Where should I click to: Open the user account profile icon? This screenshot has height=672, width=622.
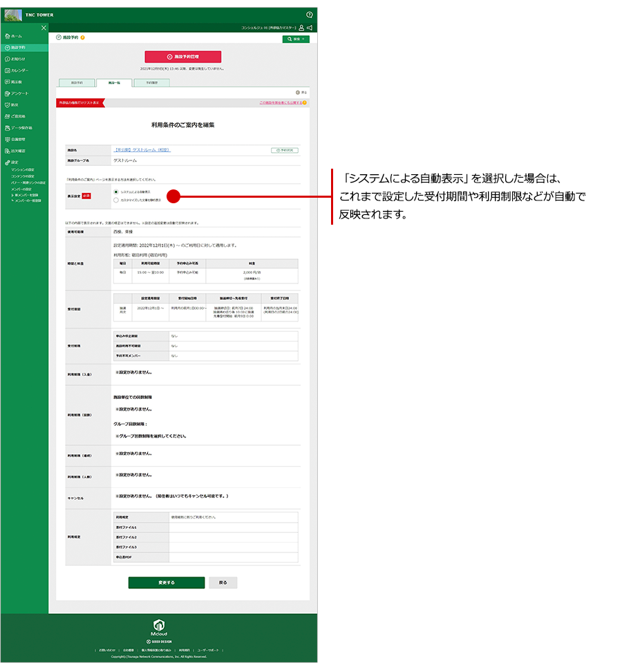tap(301, 28)
